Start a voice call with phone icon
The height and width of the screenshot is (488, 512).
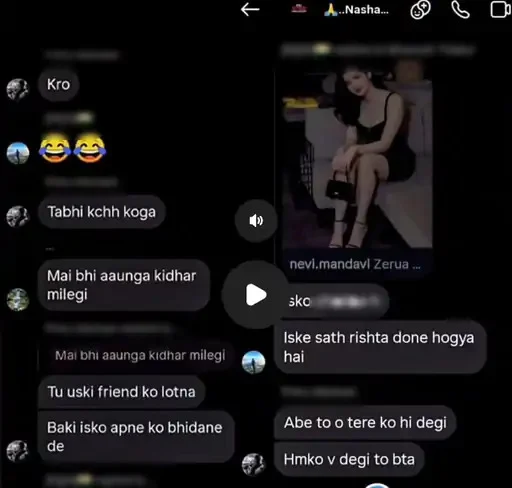coord(460,9)
